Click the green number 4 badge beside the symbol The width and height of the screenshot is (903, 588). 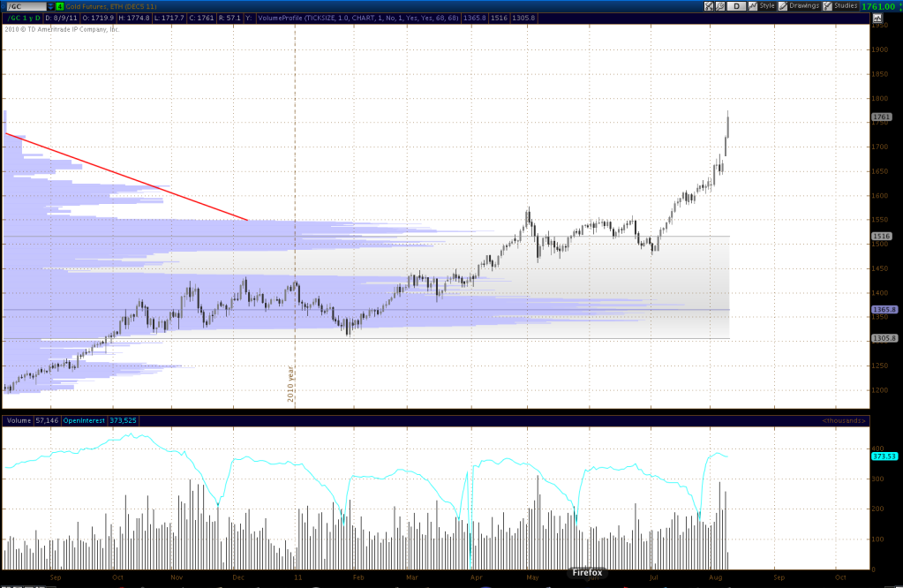[59, 6]
